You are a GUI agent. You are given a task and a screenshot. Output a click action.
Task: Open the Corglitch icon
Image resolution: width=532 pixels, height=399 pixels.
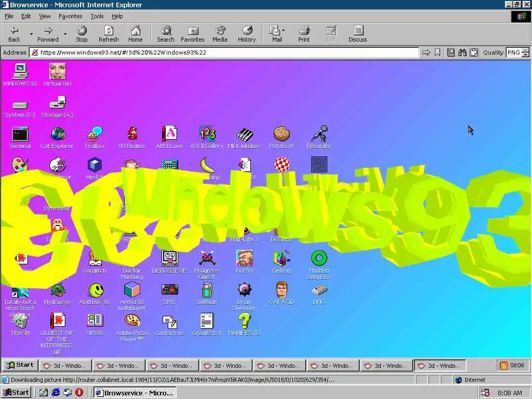[95, 262]
